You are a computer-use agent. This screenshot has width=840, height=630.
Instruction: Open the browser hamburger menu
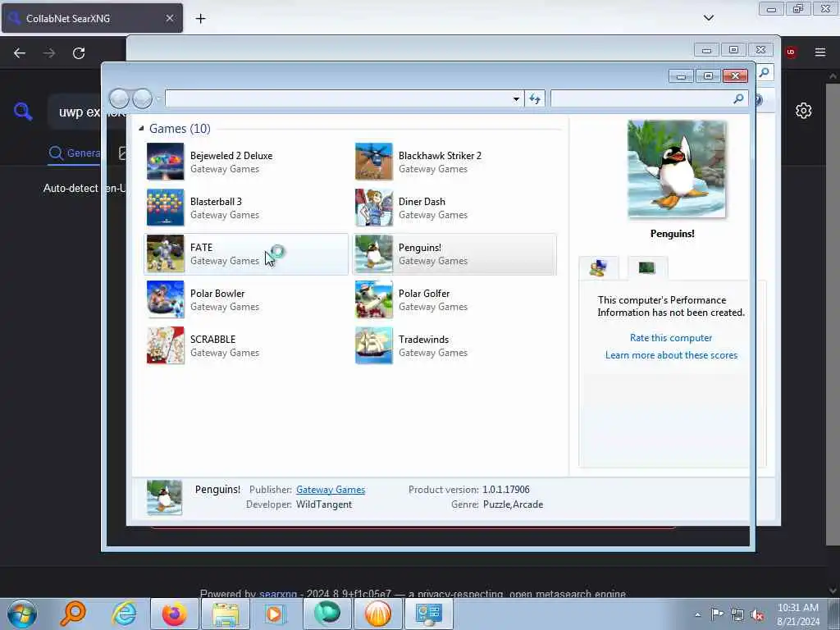coord(820,52)
